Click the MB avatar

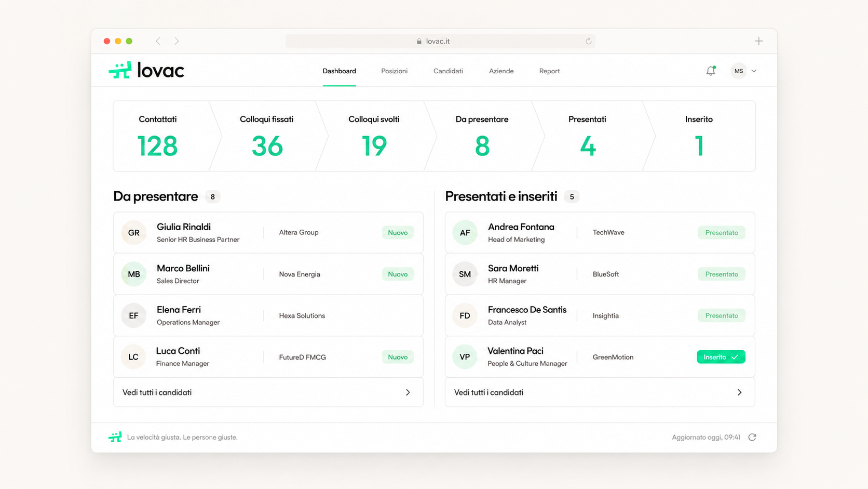(x=134, y=274)
